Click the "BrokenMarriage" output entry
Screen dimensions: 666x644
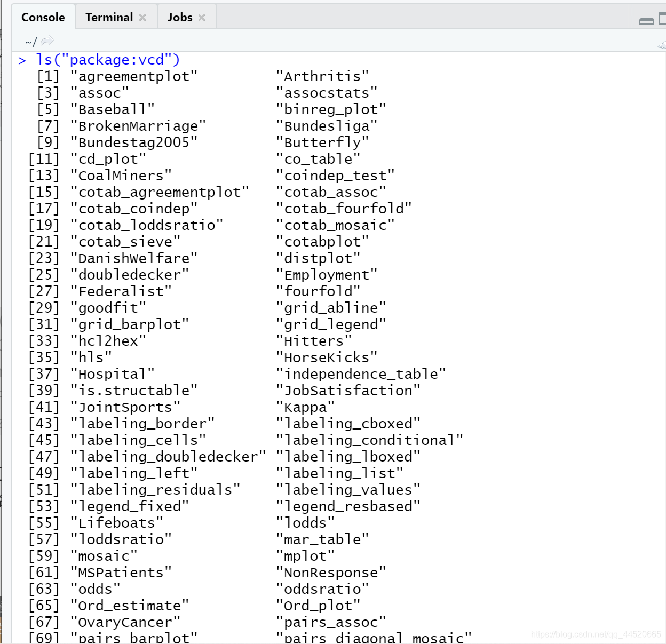(x=138, y=126)
